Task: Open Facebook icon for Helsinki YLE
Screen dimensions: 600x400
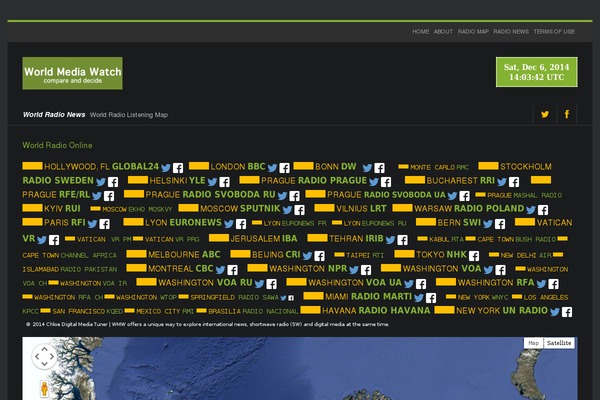Action: [225, 182]
